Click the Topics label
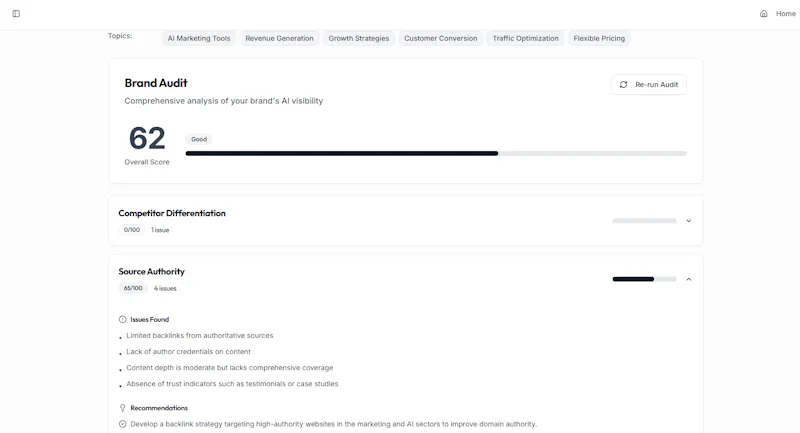The width and height of the screenshot is (800, 433). coord(120,36)
